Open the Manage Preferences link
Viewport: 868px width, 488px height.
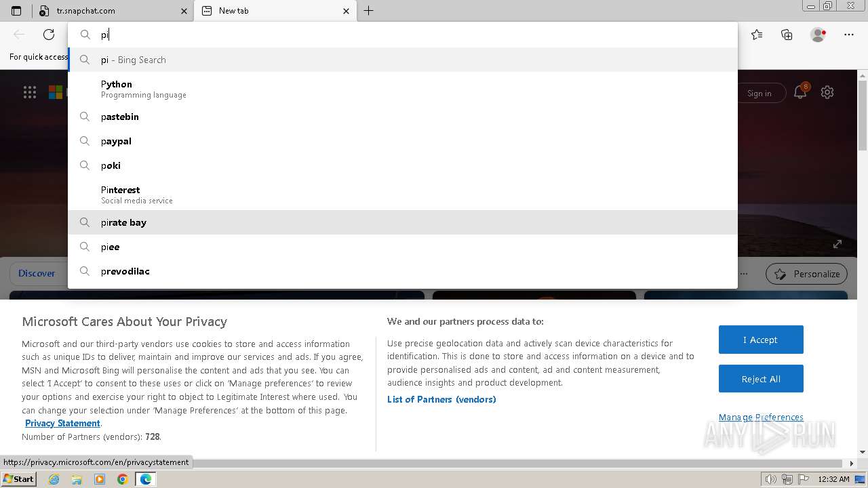(761, 417)
